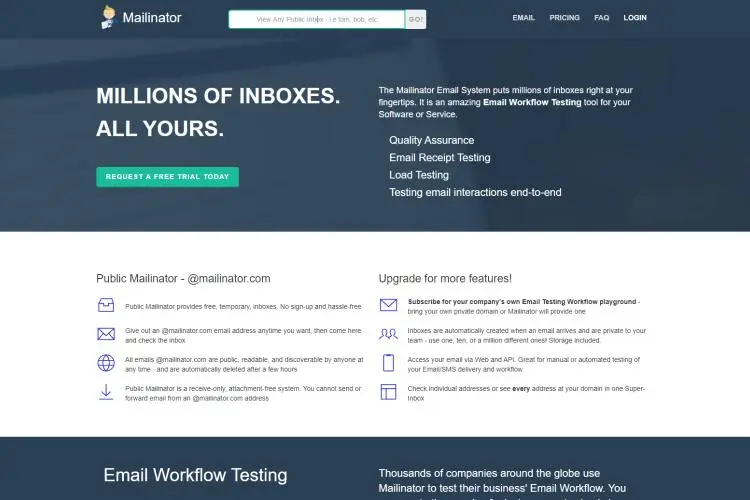Click the mobile phone icon beside Web and API text
750x500 pixels.
[388, 363]
